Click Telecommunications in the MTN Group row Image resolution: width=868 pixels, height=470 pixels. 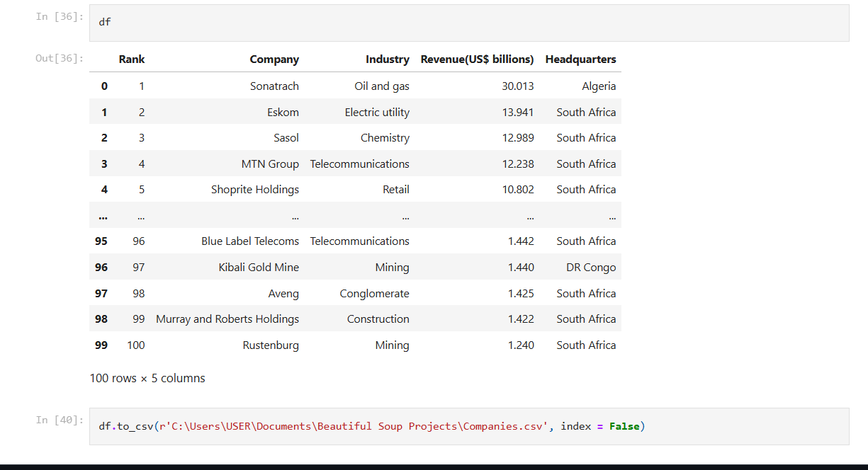pyautogui.click(x=360, y=164)
